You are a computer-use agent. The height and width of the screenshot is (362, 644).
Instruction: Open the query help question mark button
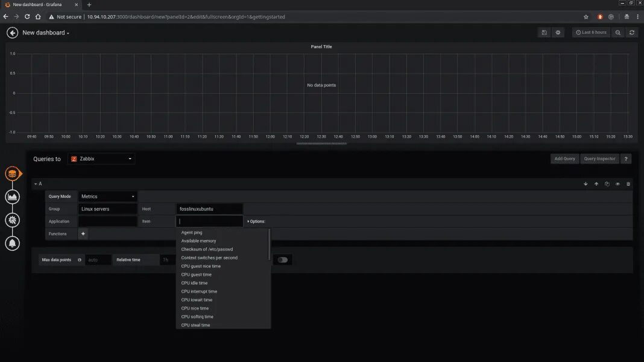626,159
